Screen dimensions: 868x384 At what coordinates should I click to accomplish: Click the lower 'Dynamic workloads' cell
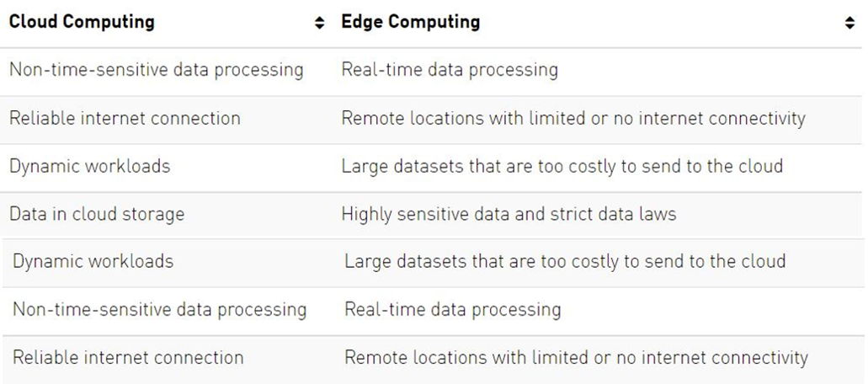(93, 261)
